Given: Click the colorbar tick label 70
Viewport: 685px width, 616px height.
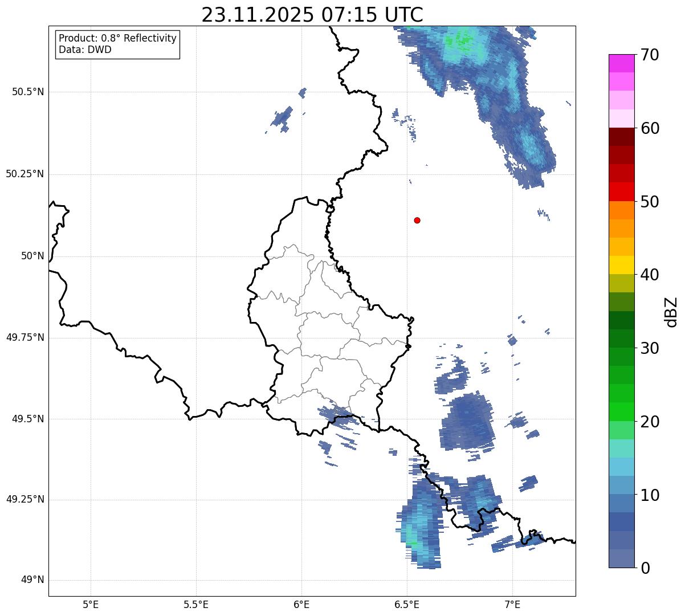Looking at the screenshot, I should click(650, 55).
